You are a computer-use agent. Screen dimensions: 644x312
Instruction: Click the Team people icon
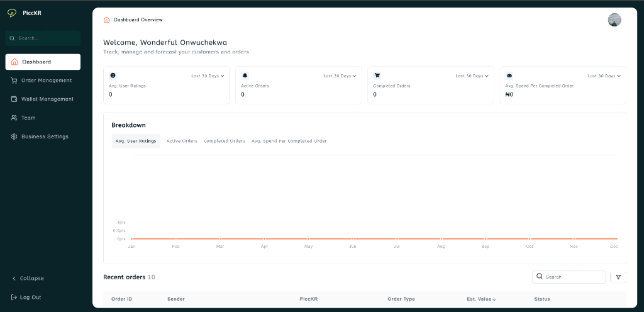[x=14, y=118]
